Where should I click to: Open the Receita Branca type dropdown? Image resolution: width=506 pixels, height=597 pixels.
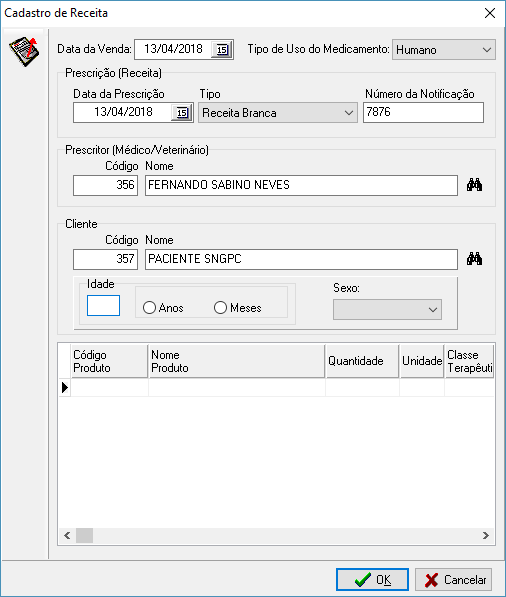278,113
